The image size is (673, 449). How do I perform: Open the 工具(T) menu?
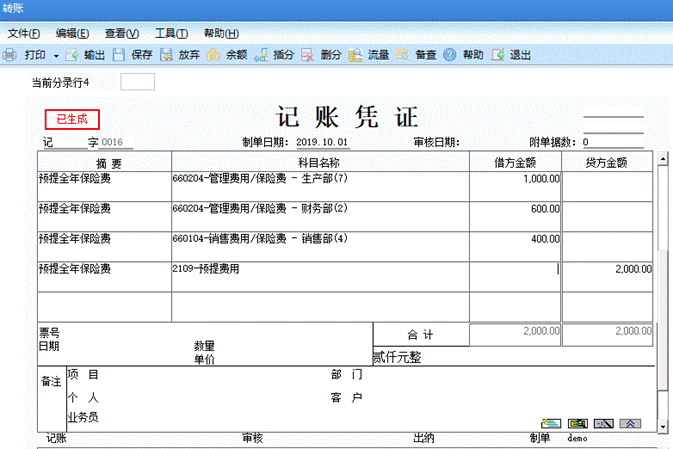pos(171,34)
